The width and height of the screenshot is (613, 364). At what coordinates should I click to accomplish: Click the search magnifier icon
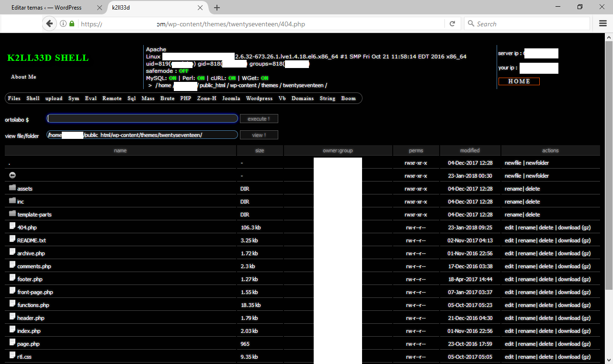[x=471, y=23]
